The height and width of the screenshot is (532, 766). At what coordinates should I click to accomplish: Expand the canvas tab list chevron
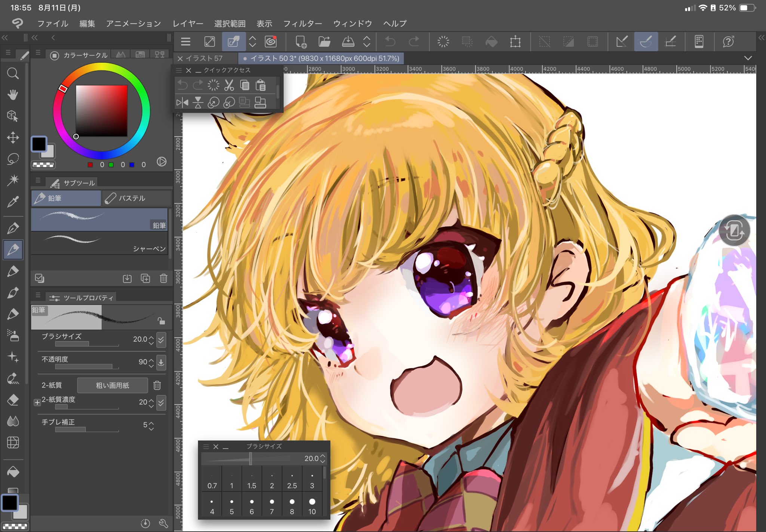click(748, 58)
